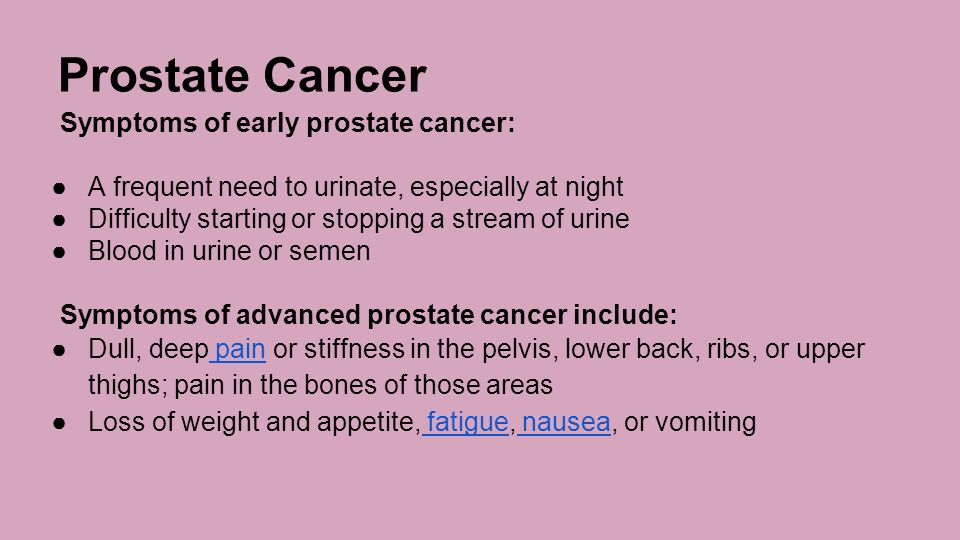
Task: Click the words "especially at night"
Action: [x=516, y=187]
